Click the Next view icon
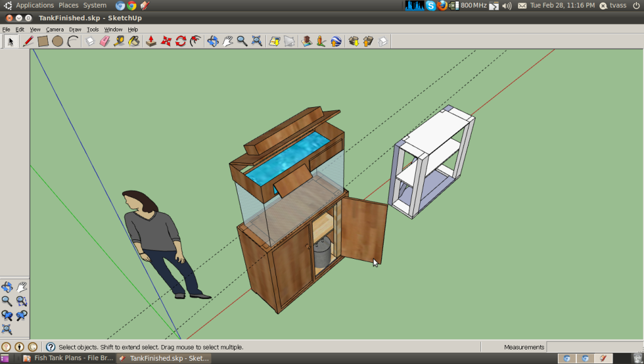 [22, 315]
